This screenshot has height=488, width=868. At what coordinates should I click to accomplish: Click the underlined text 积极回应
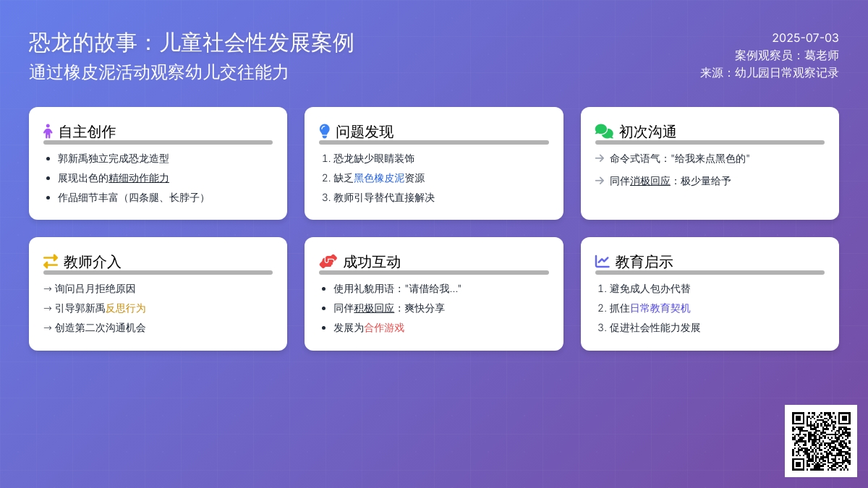click(374, 308)
